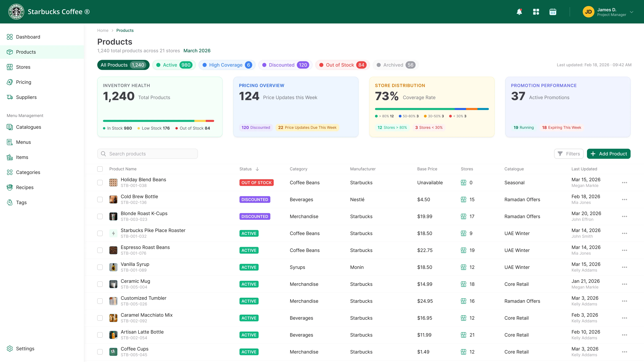Screen dimensions: 644x362
Task: Tick the Coffee Cups checkbox
Action: [100, 352]
